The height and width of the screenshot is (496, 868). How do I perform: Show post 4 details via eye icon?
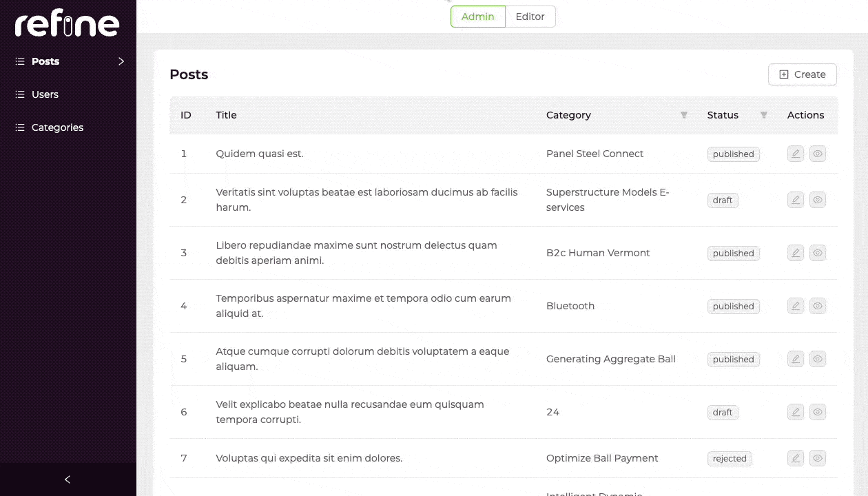coord(818,306)
